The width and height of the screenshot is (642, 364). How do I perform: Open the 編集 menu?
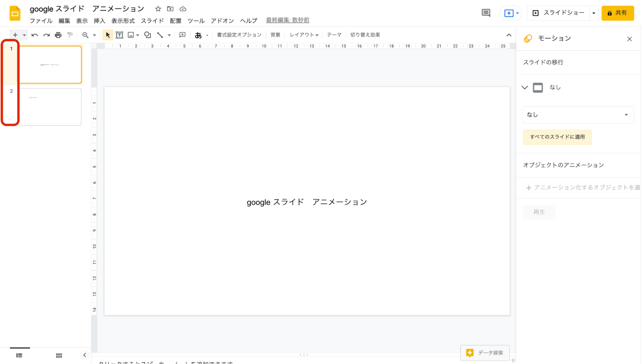64,21
